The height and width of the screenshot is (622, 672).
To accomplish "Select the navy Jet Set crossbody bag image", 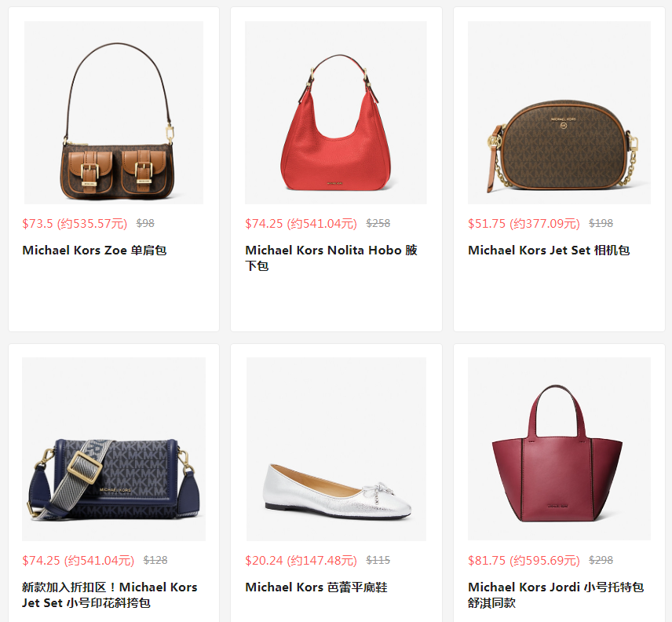I will pos(114,448).
